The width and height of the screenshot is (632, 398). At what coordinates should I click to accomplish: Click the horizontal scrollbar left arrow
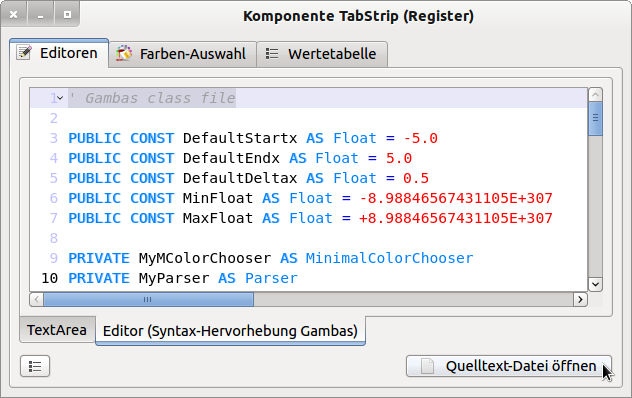point(37,300)
